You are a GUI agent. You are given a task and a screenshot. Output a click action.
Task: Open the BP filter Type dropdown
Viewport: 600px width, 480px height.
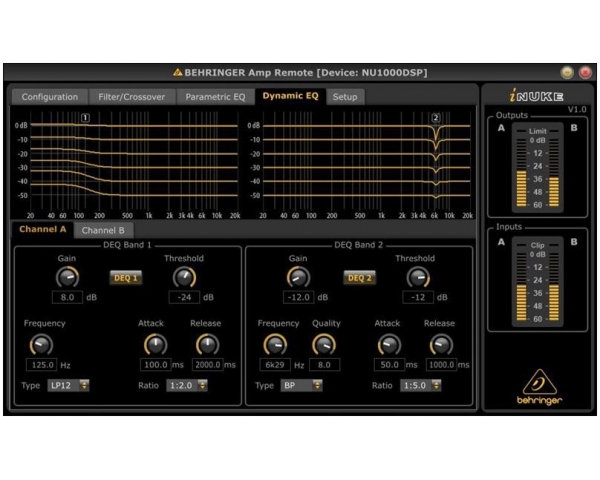point(302,385)
